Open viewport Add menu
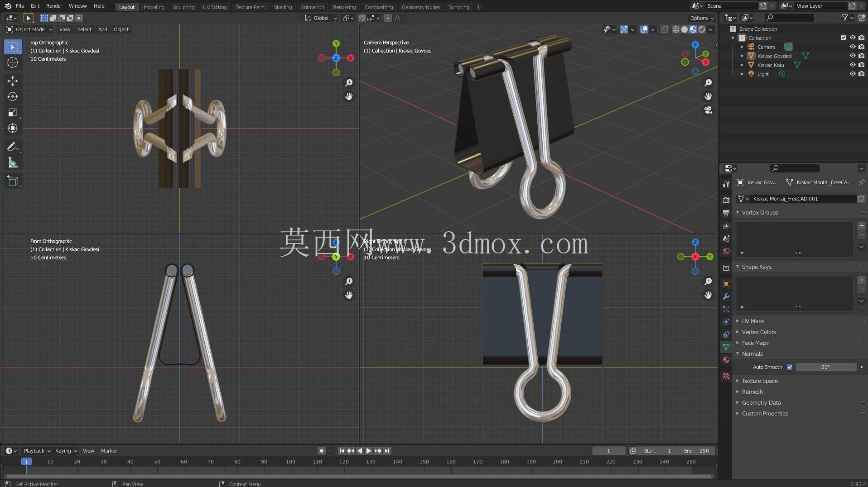Screen dimensions: 868x487 [103, 29]
